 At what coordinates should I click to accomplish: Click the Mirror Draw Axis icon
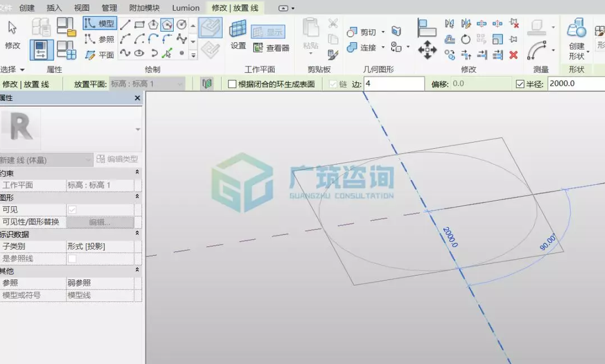466,24
